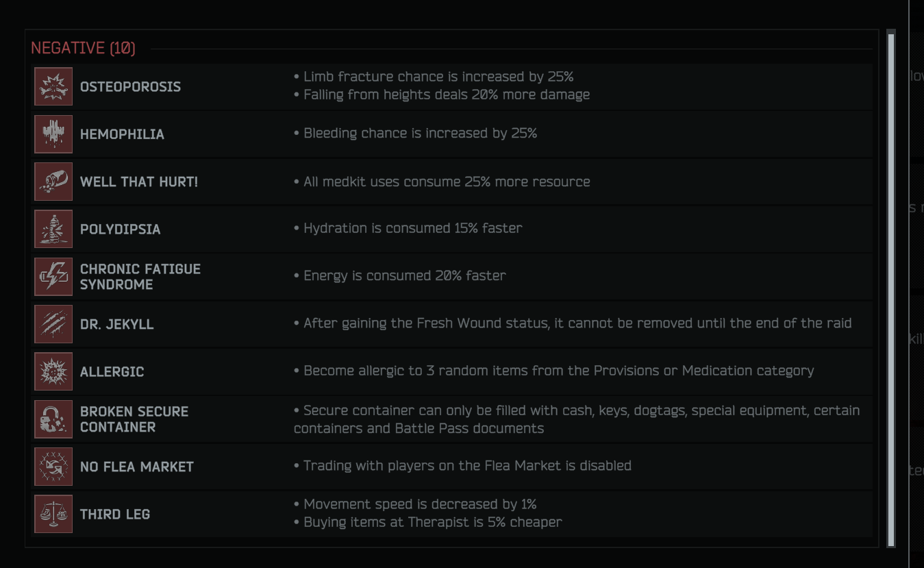Image resolution: width=924 pixels, height=568 pixels.
Task: Click the ALLERGIC row description text
Action: coord(554,371)
